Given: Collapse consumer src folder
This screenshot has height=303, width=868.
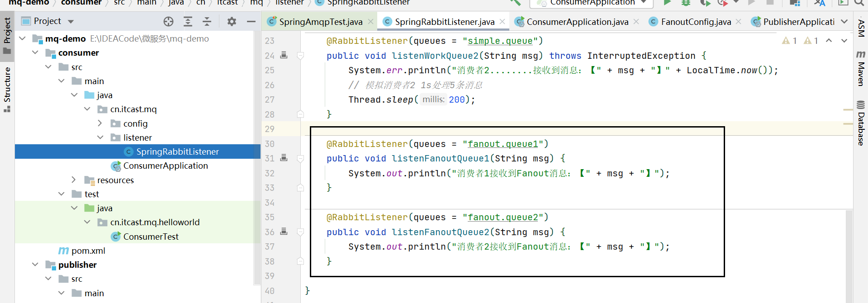Looking at the screenshot, I should (x=48, y=67).
